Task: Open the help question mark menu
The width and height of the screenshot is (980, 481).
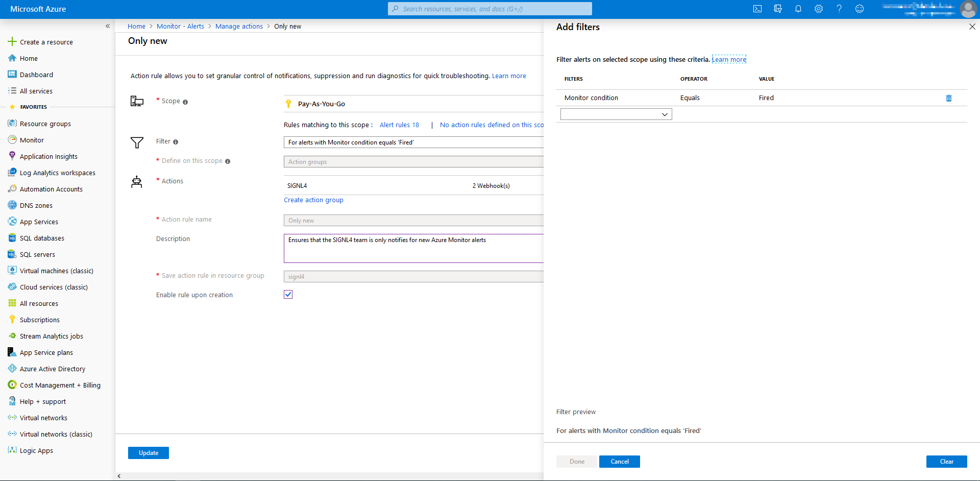Action: 839,9
